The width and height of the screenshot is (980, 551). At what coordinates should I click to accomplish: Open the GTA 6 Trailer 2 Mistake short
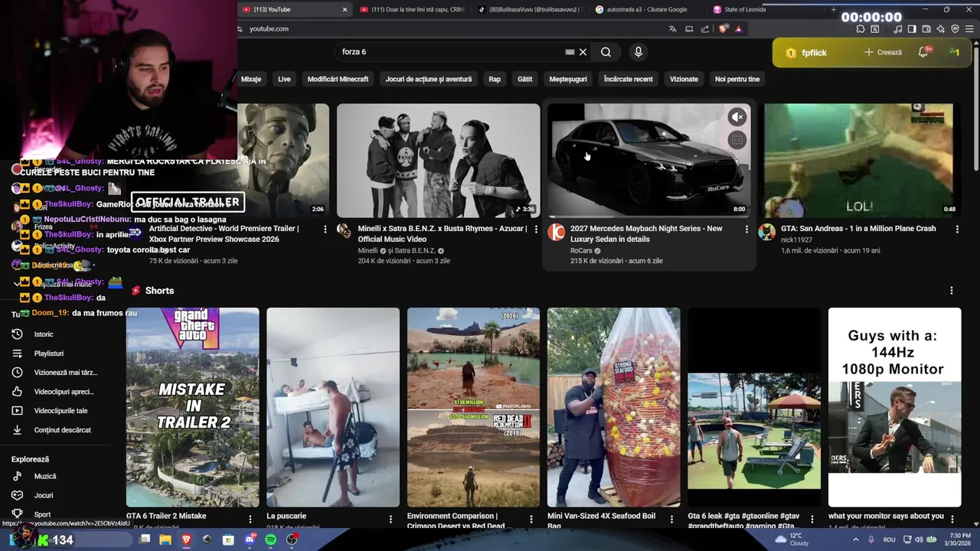193,407
